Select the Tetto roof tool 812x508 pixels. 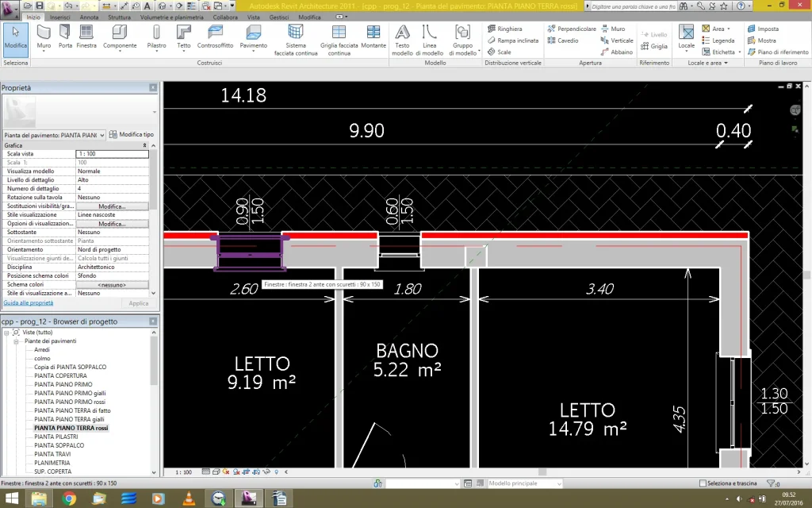click(184, 38)
